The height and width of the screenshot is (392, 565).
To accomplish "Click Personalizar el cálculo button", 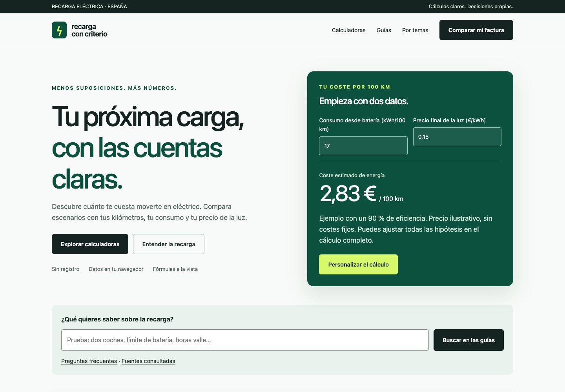I will [x=358, y=265].
